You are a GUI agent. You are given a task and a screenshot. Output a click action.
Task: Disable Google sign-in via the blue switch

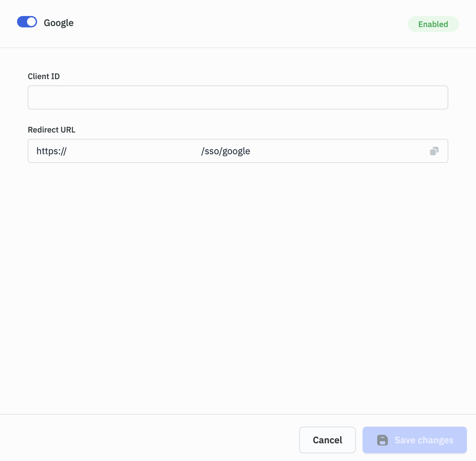pyautogui.click(x=27, y=22)
